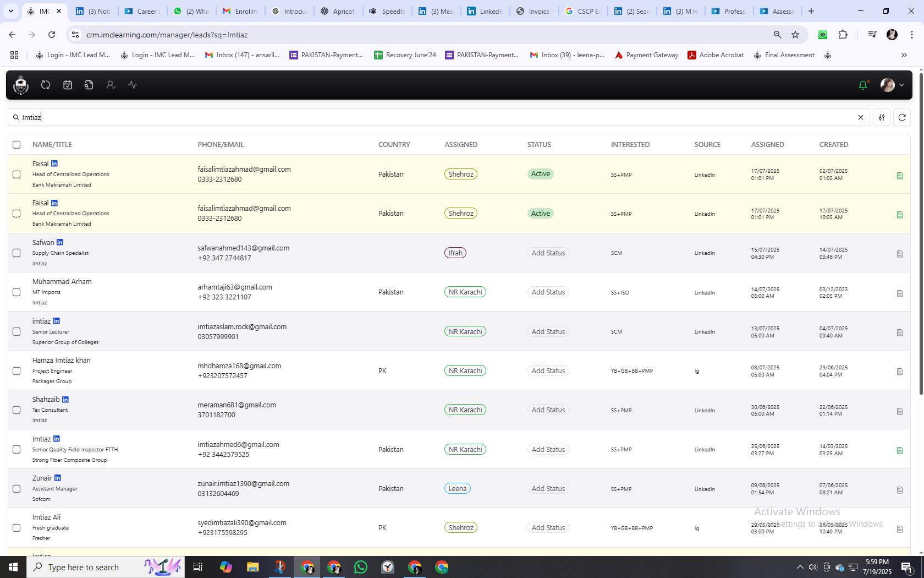Check the Shahzaib lead checkbox
The image size is (924, 578).
[x=16, y=410]
